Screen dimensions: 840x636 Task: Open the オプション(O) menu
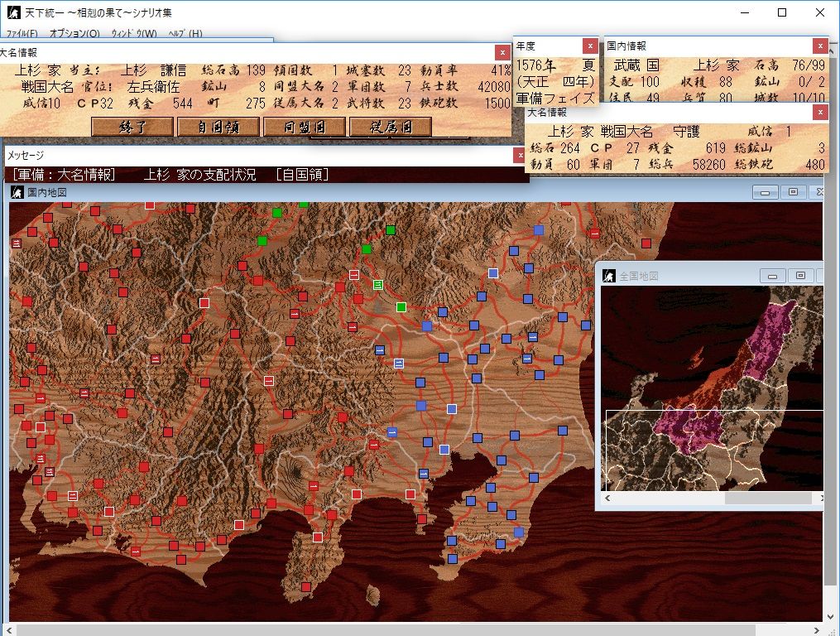(x=74, y=33)
